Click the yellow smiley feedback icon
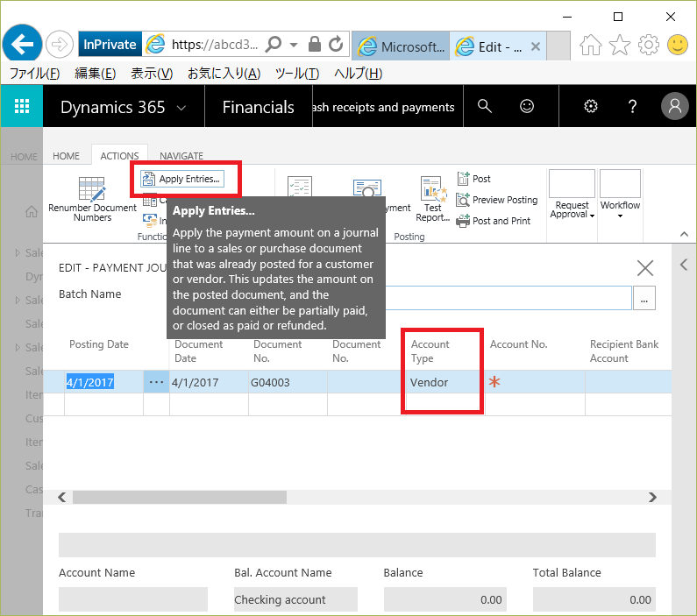This screenshot has width=697, height=616. 678,45
